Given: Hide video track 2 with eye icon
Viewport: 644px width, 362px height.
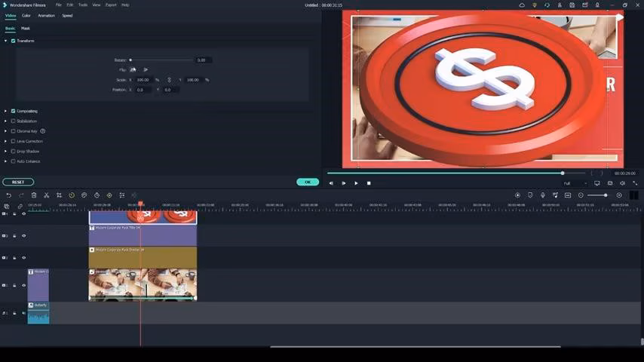Looking at the screenshot, I should tap(24, 258).
